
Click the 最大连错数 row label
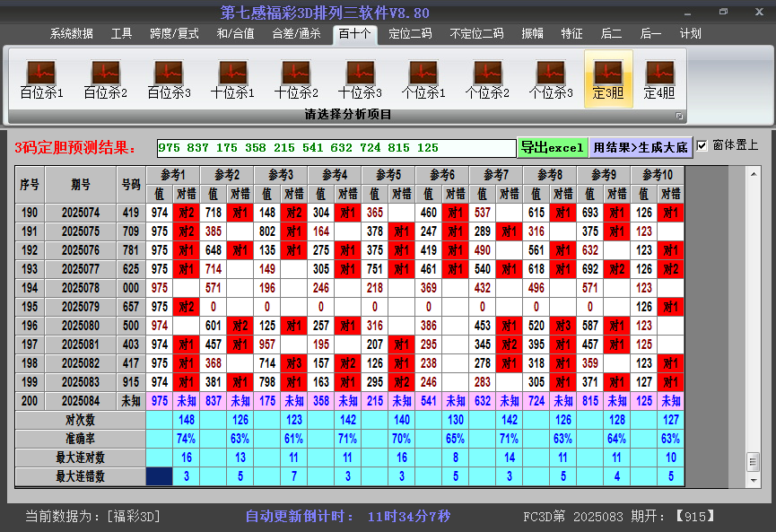click(x=80, y=476)
